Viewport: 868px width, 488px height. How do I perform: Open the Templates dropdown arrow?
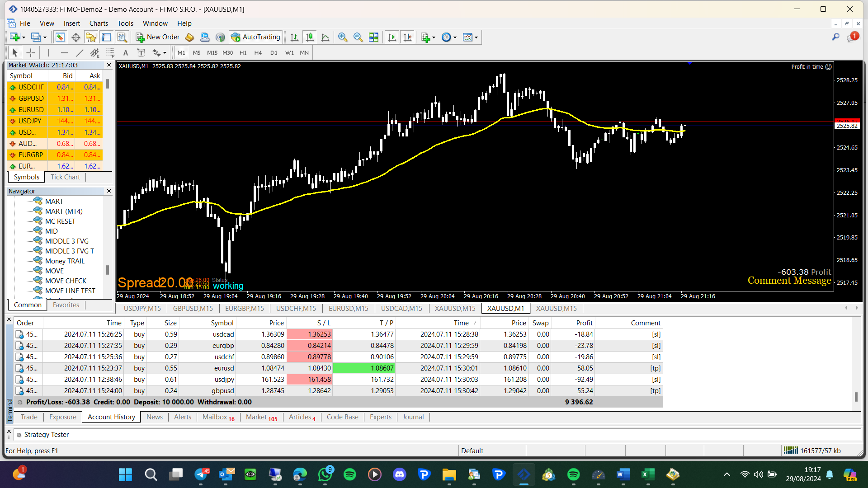pyautogui.click(x=476, y=38)
